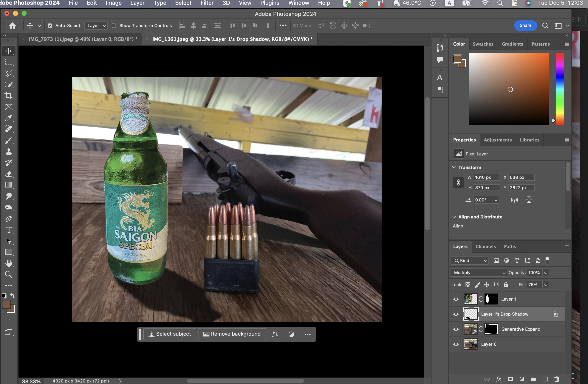Select the Eyedropper tool
The height and width of the screenshot is (384, 588).
pos(8,118)
